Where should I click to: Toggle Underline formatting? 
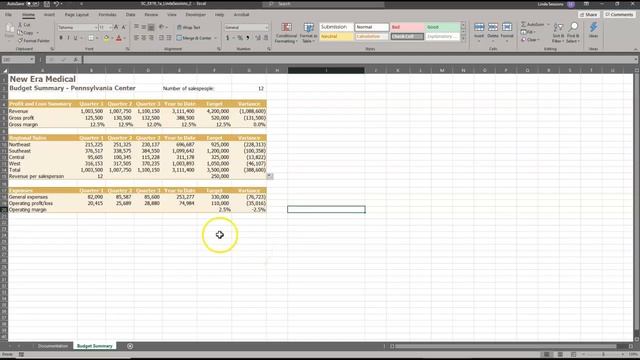tap(76, 38)
